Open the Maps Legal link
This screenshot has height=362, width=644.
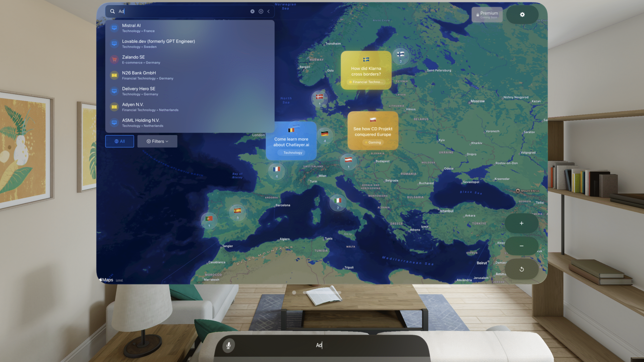119,280
